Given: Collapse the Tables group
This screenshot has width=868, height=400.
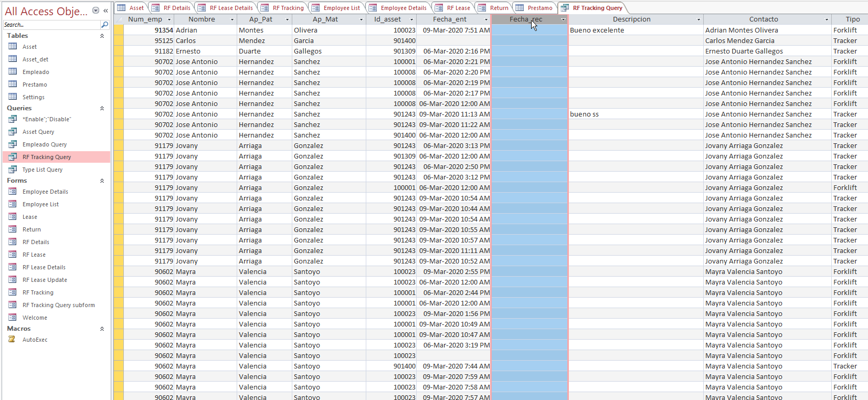Looking at the screenshot, I should point(102,36).
